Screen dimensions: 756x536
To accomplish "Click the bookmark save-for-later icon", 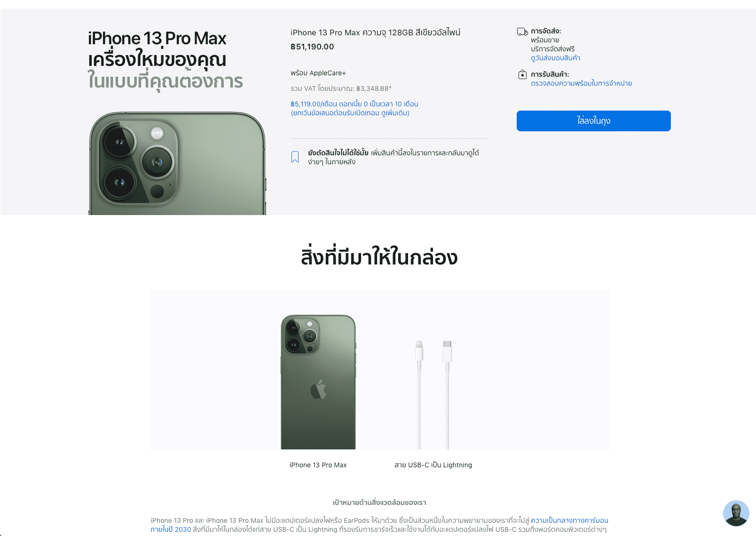I will pyautogui.click(x=295, y=157).
